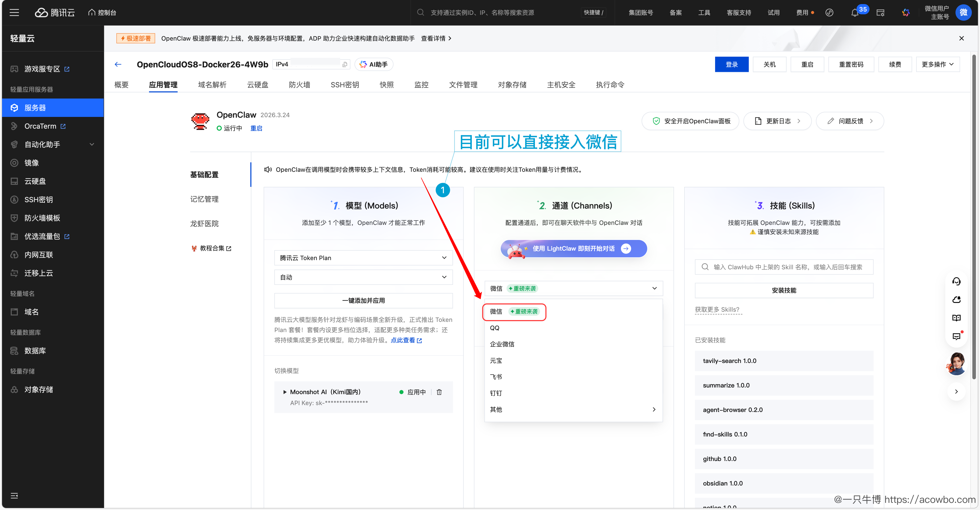The height and width of the screenshot is (510, 980).
Task: Click the 重置密码 button
Action: 851,64
